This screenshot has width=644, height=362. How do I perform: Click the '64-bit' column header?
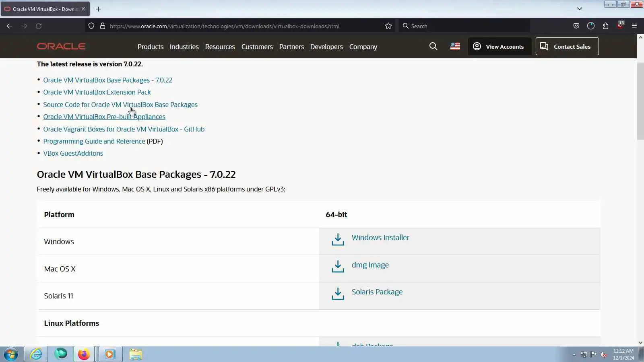pyautogui.click(x=336, y=215)
